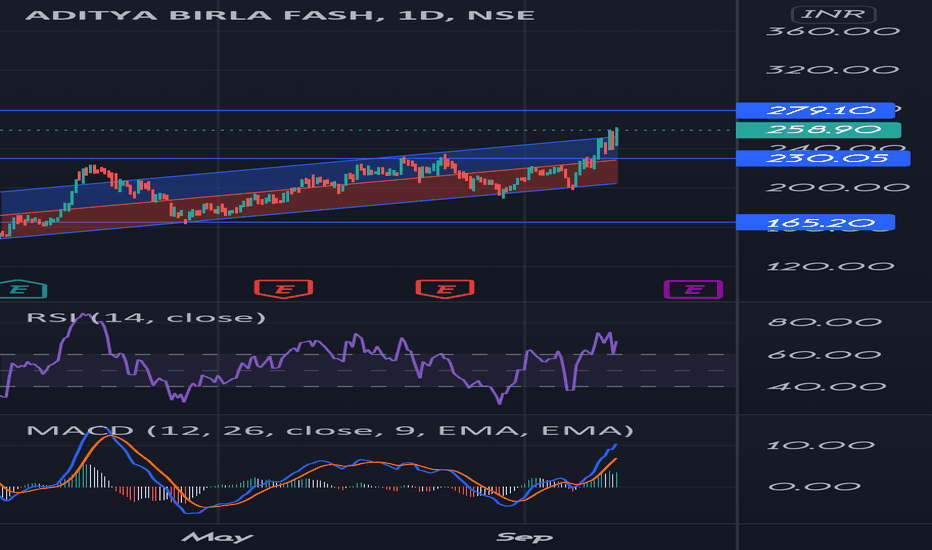Click the 80.00 RSI scale value
Viewport: 932px width, 550px height.
[824, 322]
